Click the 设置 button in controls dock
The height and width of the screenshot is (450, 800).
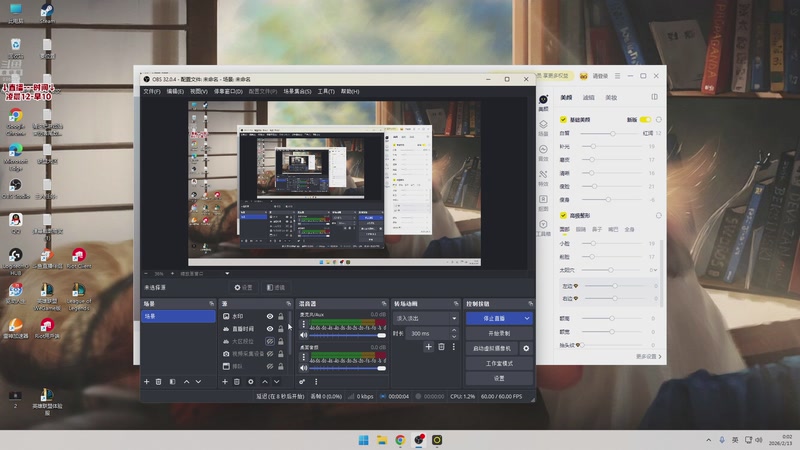[499, 379]
